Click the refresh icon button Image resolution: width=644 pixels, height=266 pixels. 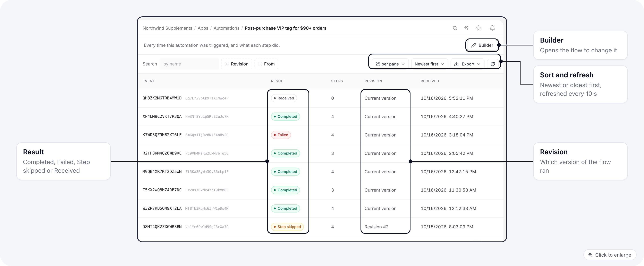[492, 64]
